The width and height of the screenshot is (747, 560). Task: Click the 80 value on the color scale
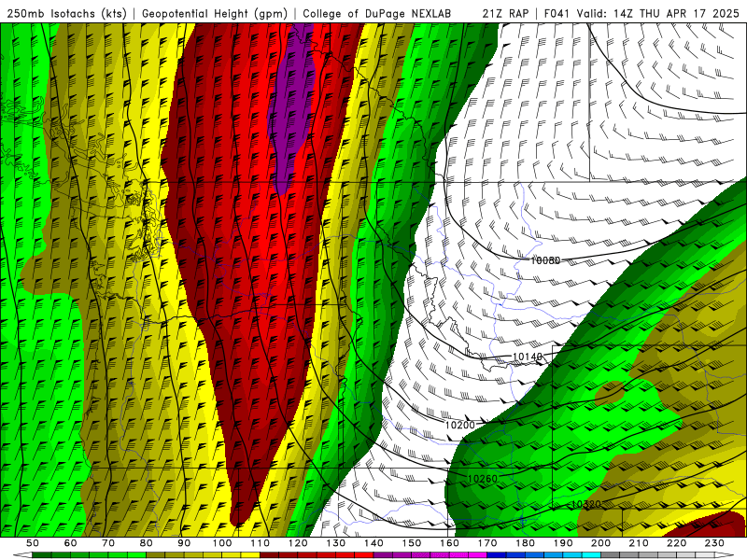[147, 543]
